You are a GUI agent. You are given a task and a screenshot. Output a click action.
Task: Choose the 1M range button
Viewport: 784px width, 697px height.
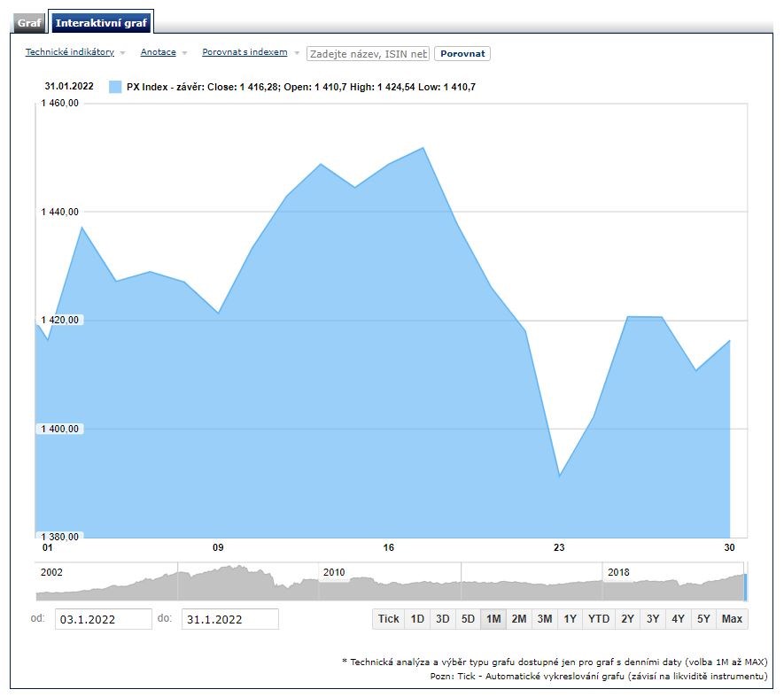(x=493, y=619)
